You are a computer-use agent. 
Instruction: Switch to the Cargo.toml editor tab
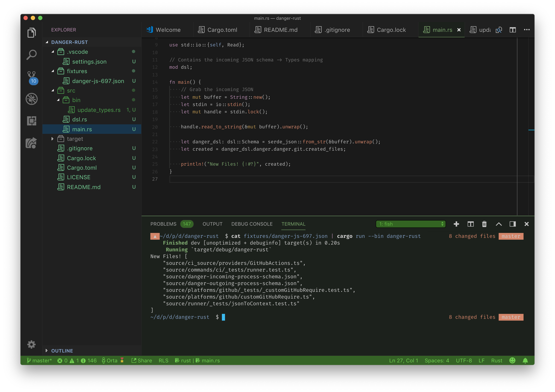click(x=222, y=30)
